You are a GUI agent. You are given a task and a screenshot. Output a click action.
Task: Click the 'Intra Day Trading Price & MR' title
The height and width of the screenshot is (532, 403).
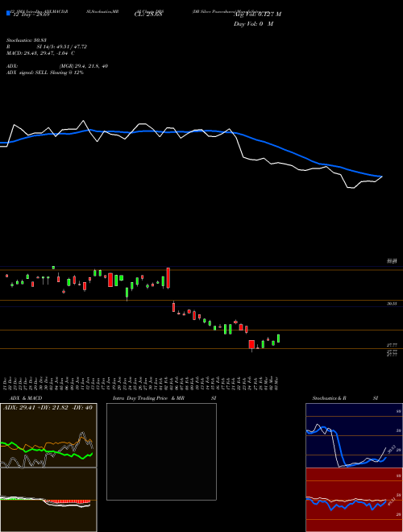pyautogui.click(x=148, y=398)
